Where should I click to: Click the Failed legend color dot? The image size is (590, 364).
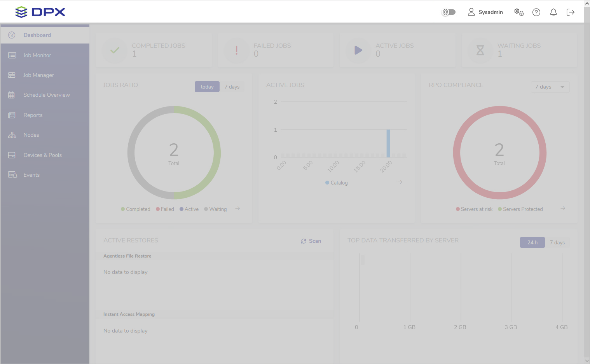(158, 209)
